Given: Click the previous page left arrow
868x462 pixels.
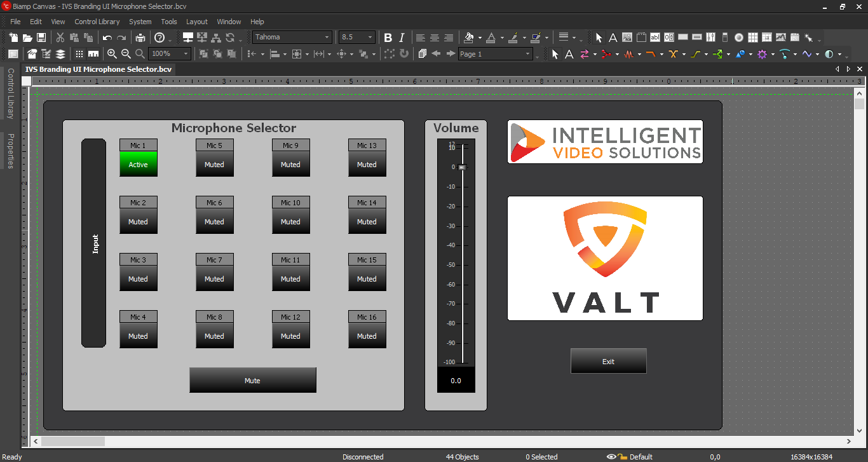Looking at the screenshot, I should [437, 54].
